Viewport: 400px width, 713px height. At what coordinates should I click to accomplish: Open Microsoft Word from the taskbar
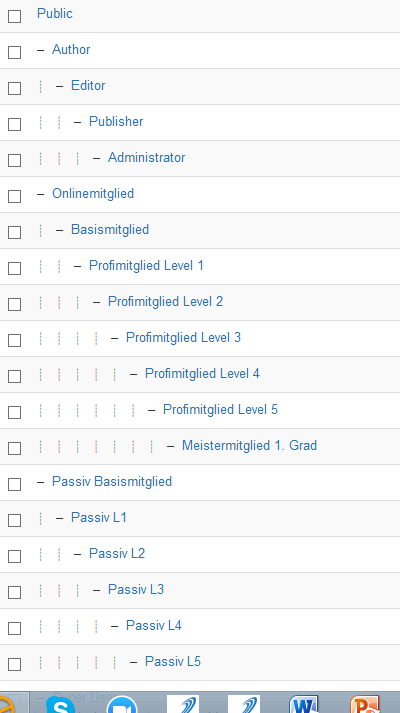[x=305, y=705]
